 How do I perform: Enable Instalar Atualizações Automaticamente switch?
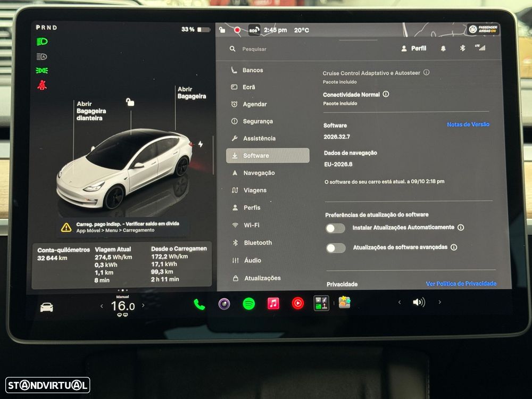[x=335, y=228]
